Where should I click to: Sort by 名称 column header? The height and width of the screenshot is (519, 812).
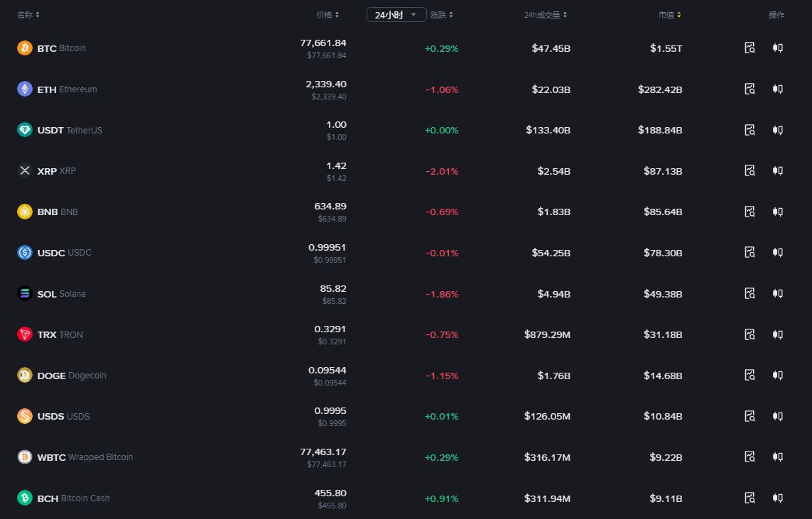click(x=28, y=15)
